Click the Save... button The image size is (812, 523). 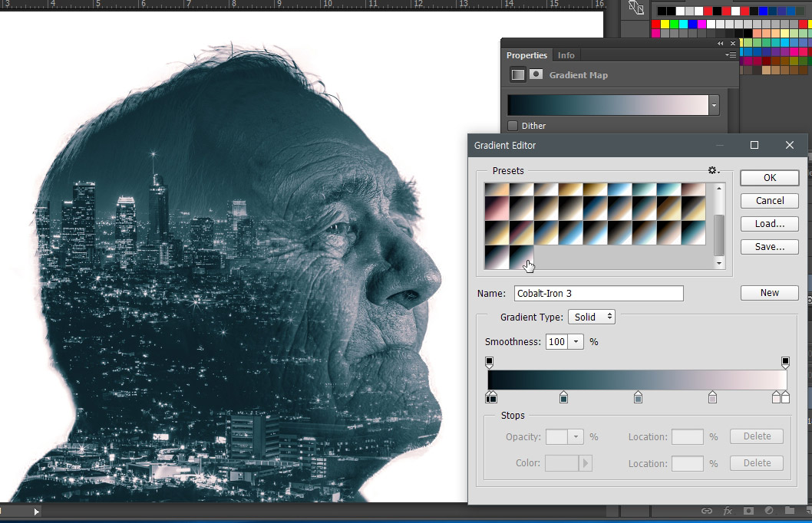click(770, 247)
